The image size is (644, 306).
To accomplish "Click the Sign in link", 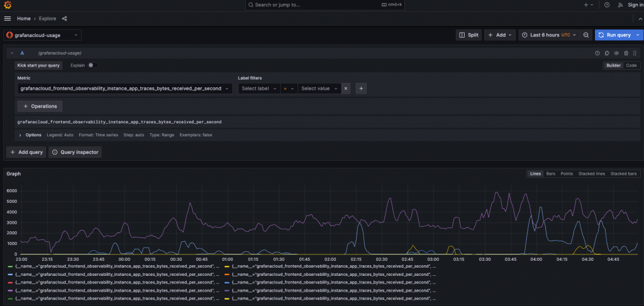I will click(636, 5).
